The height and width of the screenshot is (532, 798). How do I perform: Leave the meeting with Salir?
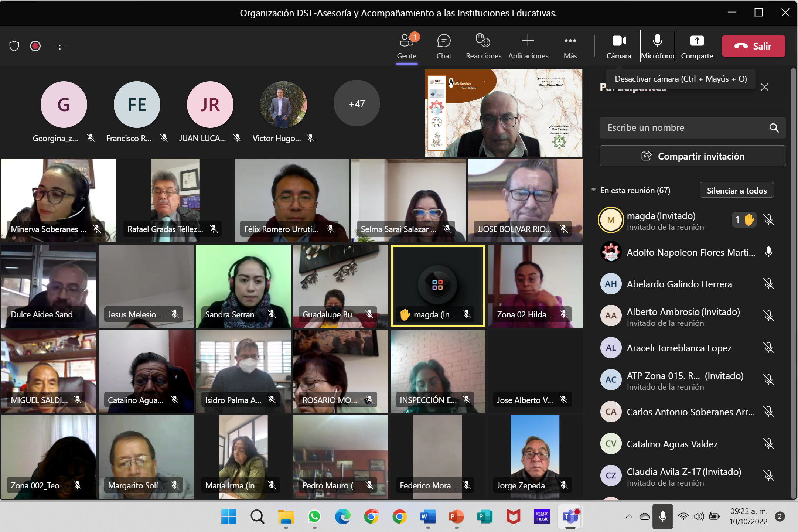pos(753,46)
